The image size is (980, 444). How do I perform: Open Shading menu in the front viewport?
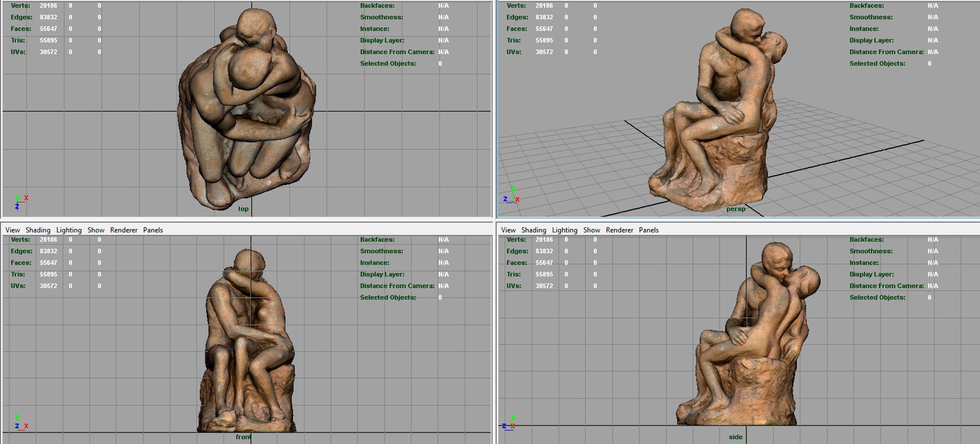point(38,230)
